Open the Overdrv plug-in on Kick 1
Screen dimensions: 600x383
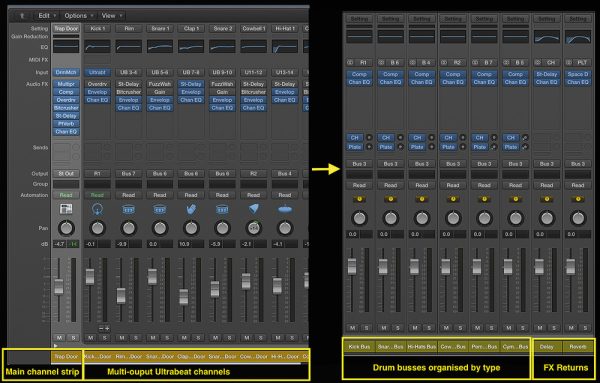click(97, 84)
